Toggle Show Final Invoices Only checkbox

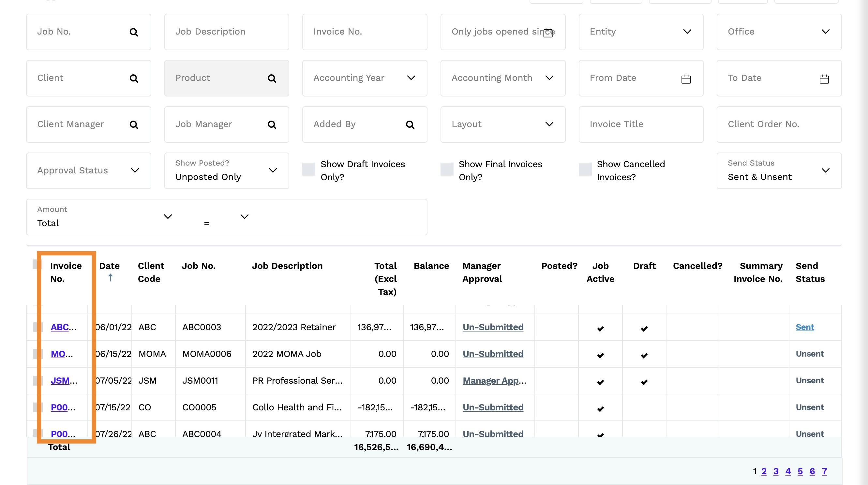(x=446, y=169)
